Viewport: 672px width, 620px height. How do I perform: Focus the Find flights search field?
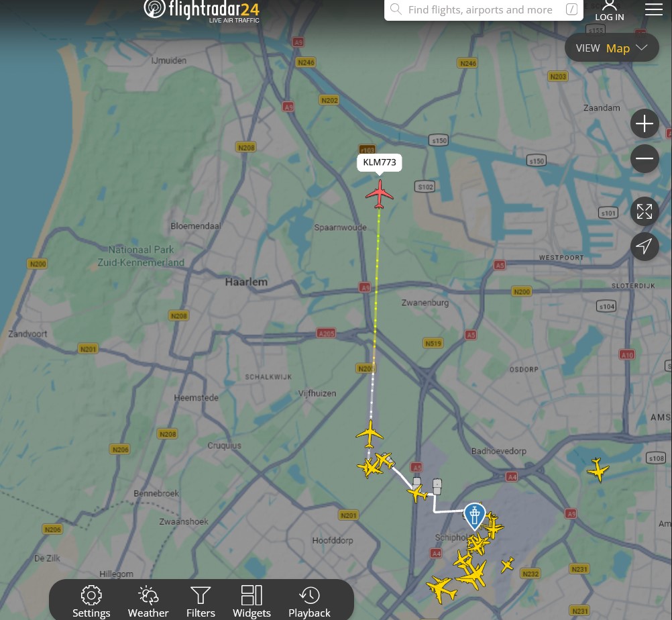[x=484, y=10]
